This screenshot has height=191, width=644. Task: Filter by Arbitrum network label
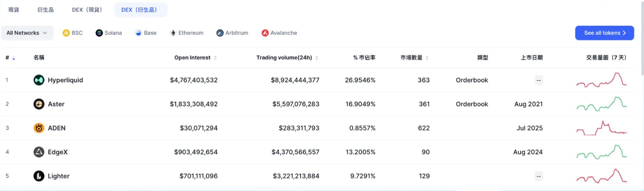(x=237, y=33)
